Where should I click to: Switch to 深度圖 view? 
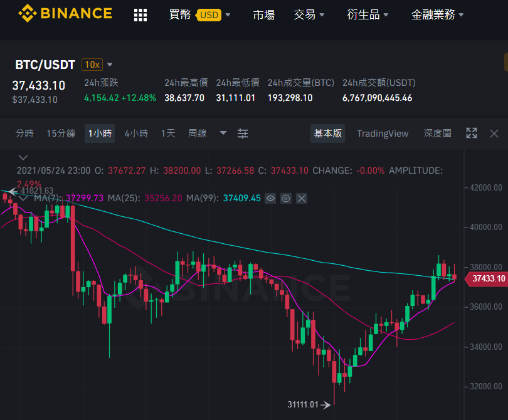click(x=437, y=134)
